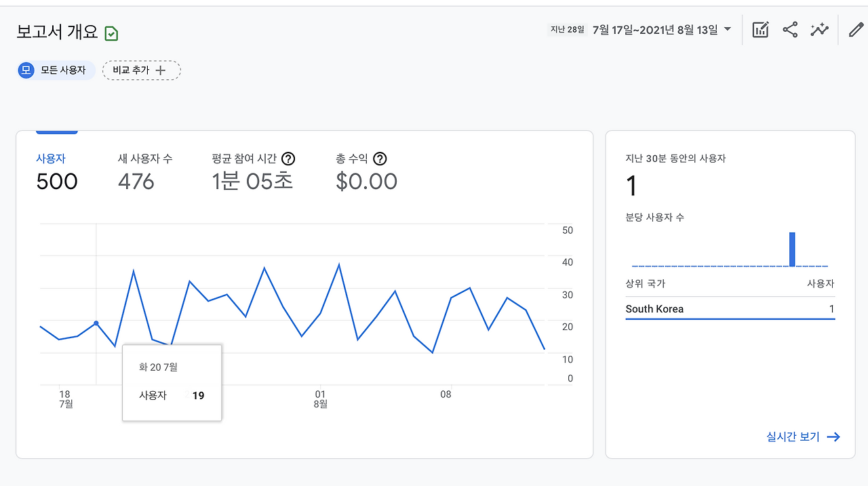Click the 지난 28일 date label
The height and width of the screenshot is (486, 868).
pos(567,30)
